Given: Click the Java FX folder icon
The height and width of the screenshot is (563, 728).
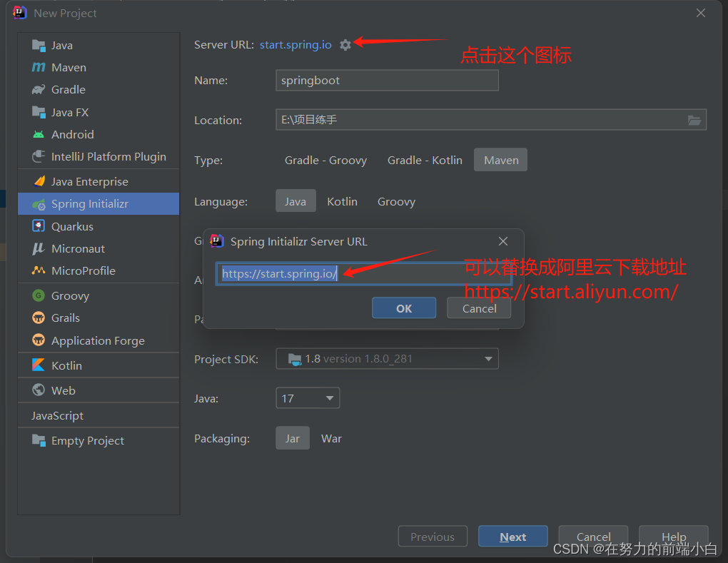Looking at the screenshot, I should click(39, 112).
